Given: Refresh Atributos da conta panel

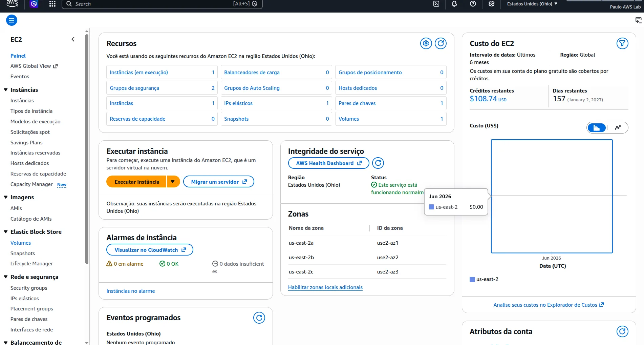Looking at the screenshot, I should coord(622,331).
